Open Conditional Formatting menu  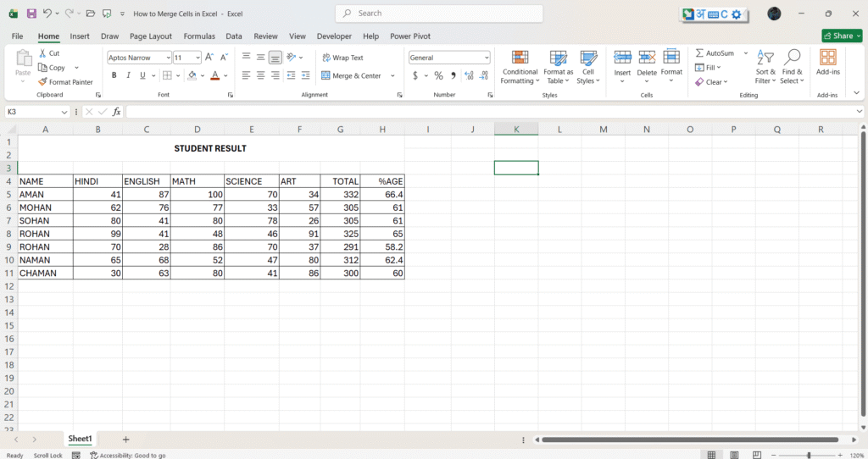[520, 68]
